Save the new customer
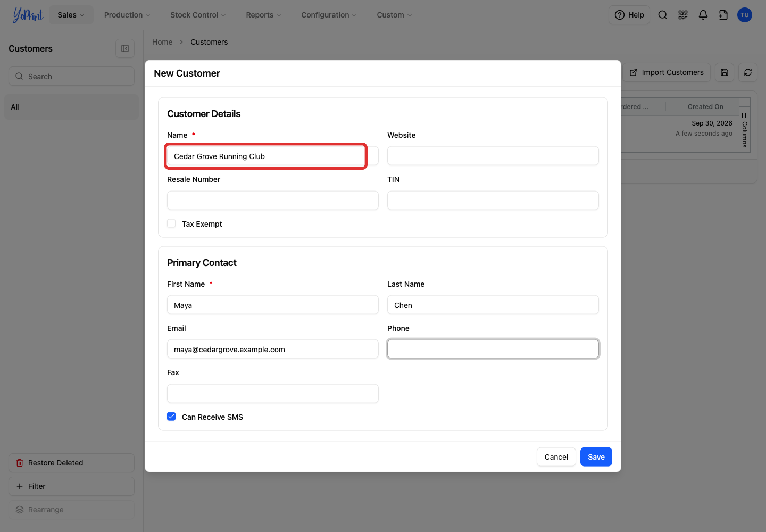 (x=596, y=457)
